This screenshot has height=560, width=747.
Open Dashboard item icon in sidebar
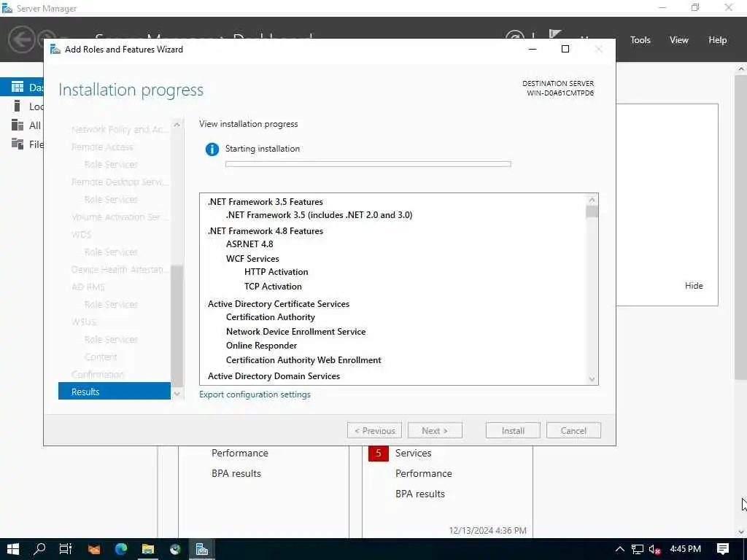[x=18, y=87]
